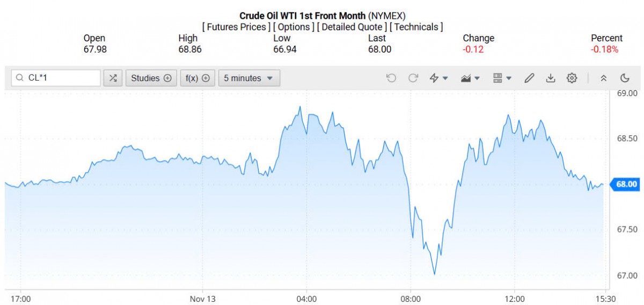Collapse the chart toolbar with double chevron
This screenshot has width=644, height=305.
[604, 78]
